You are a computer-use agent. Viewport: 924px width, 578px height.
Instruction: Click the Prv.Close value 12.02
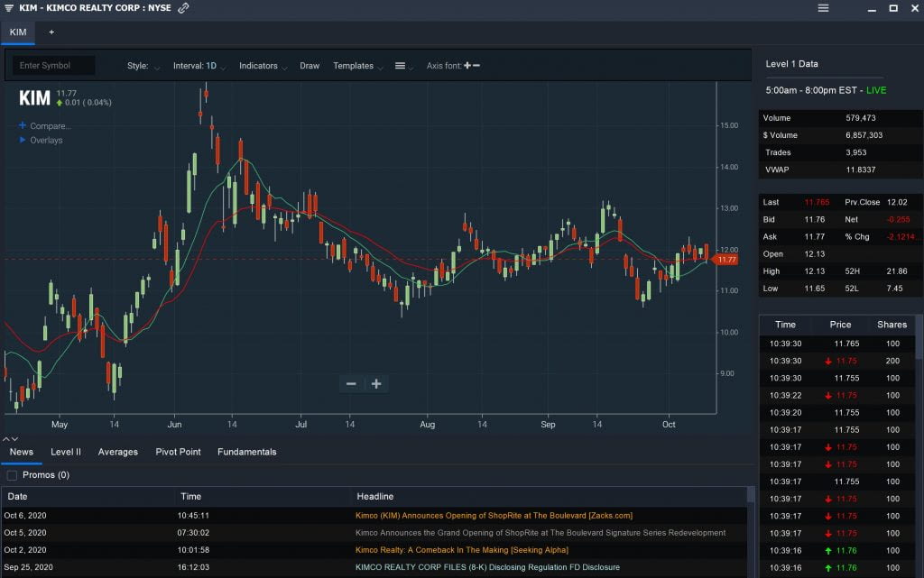[897, 202]
